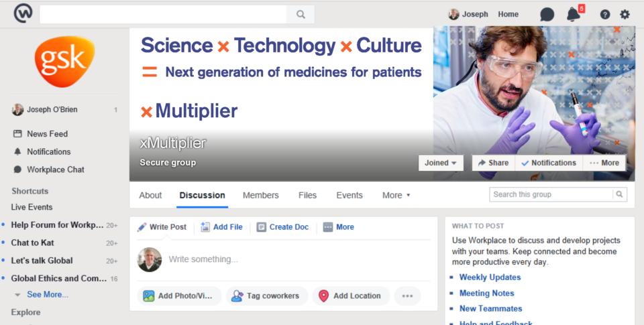Open Help Forum for Workp... shortcut
Screen dimensions: 644x325
(x=57, y=225)
